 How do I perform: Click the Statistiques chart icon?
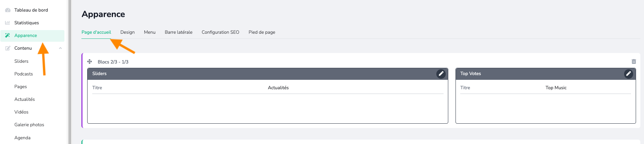pyautogui.click(x=8, y=23)
